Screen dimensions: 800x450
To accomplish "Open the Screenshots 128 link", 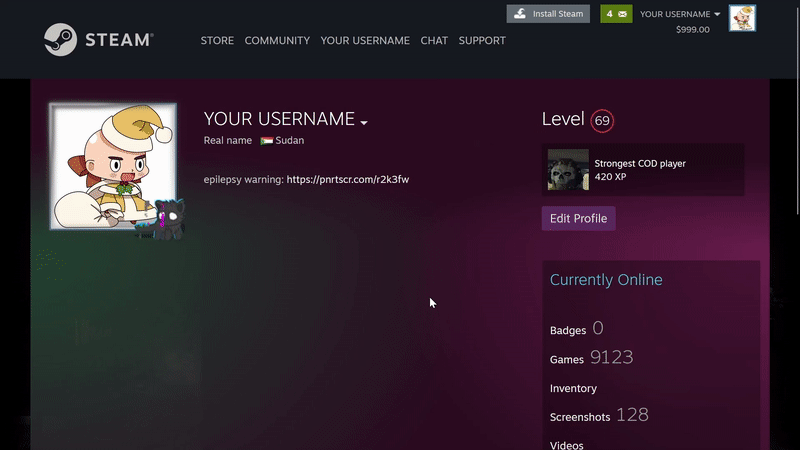I will [x=599, y=415].
